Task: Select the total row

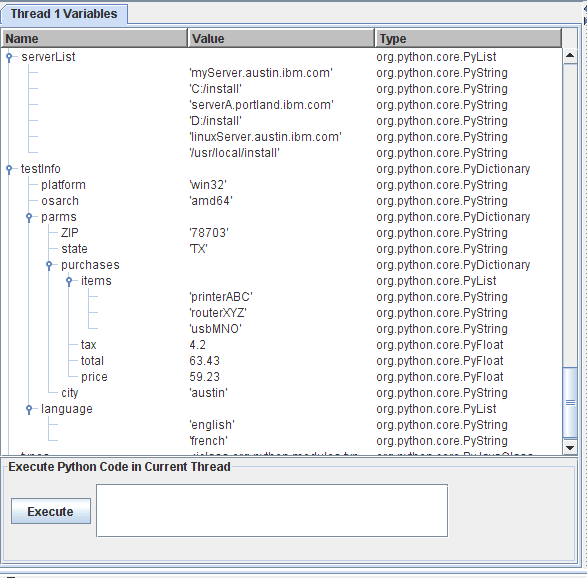Action: (x=282, y=361)
